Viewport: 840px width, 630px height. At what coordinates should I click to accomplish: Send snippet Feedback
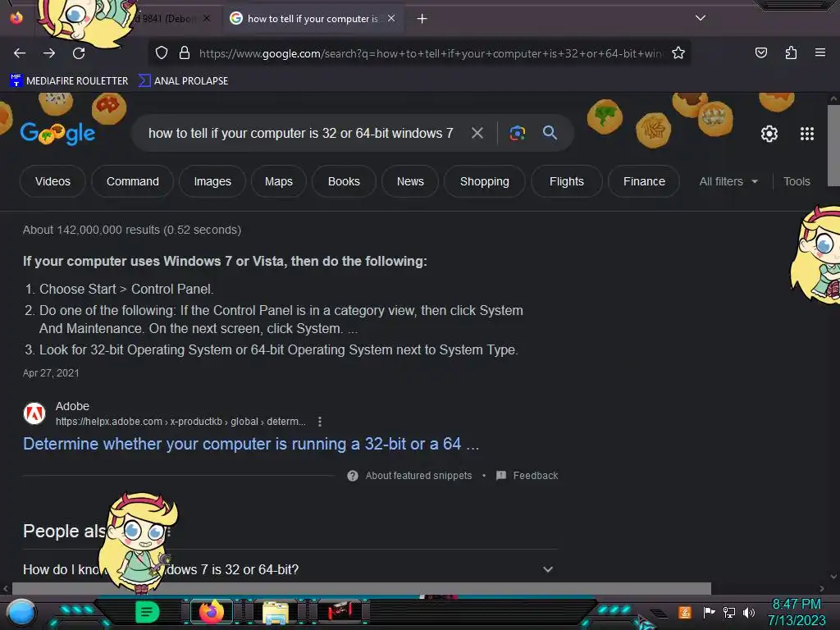coord(527,476)
